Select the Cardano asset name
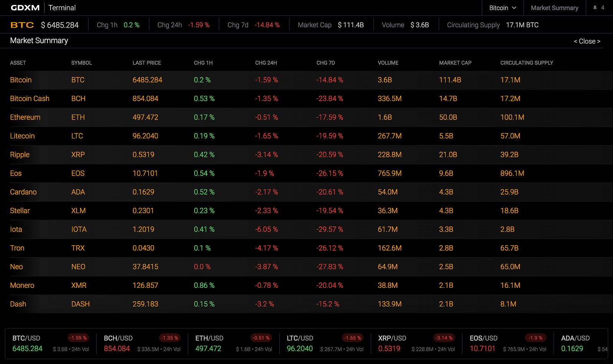 pos(23,192)
